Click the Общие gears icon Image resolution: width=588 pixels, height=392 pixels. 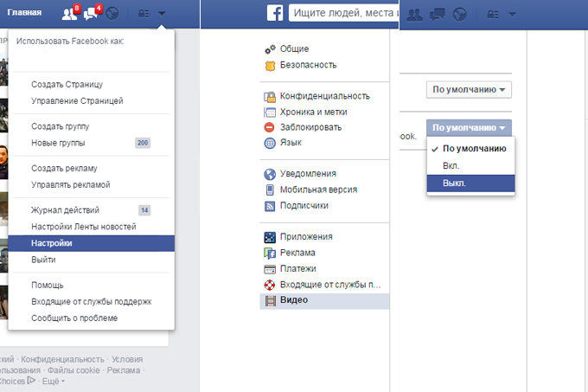pyautogui.click(x=270, y=49)
